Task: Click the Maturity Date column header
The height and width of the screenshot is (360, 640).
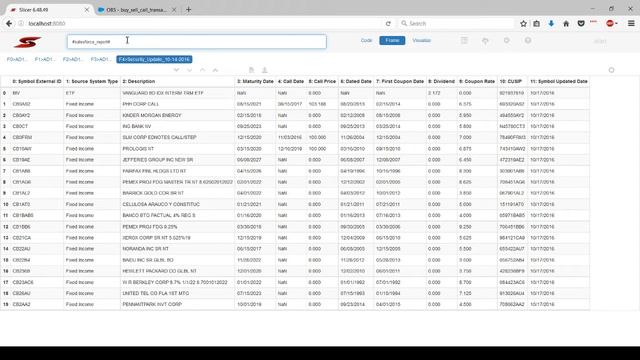Action: tap(255, 82)
